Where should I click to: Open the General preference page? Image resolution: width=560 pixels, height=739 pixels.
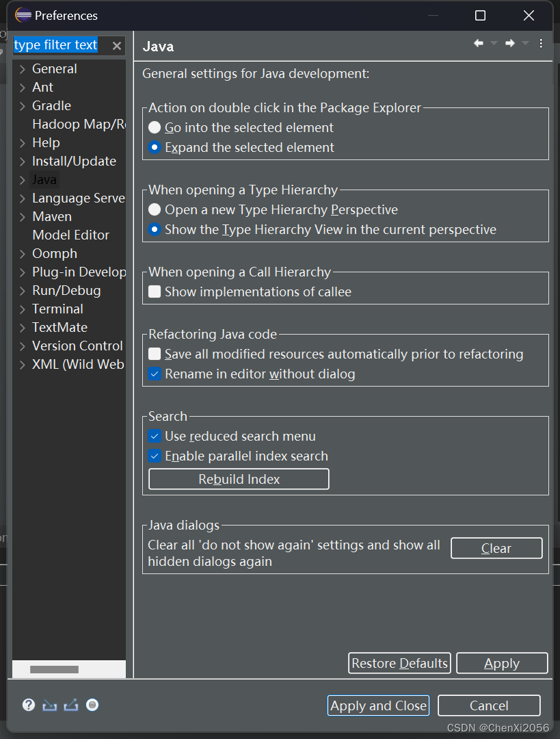pos(54,69)
